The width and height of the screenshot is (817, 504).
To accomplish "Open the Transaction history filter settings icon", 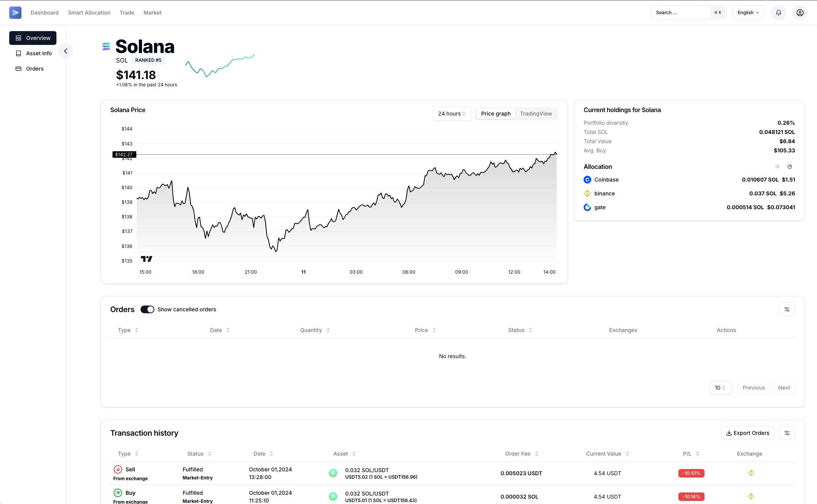I will 787,433.
